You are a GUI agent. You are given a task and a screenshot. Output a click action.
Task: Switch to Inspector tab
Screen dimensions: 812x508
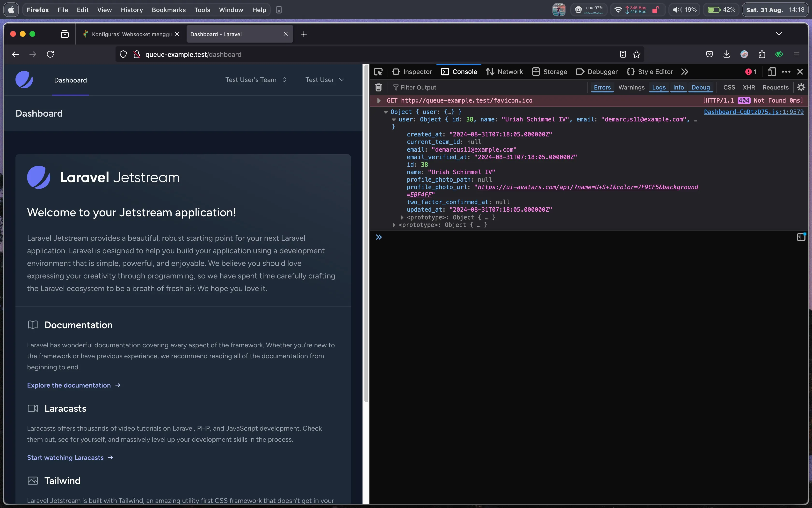click(412, 72)
